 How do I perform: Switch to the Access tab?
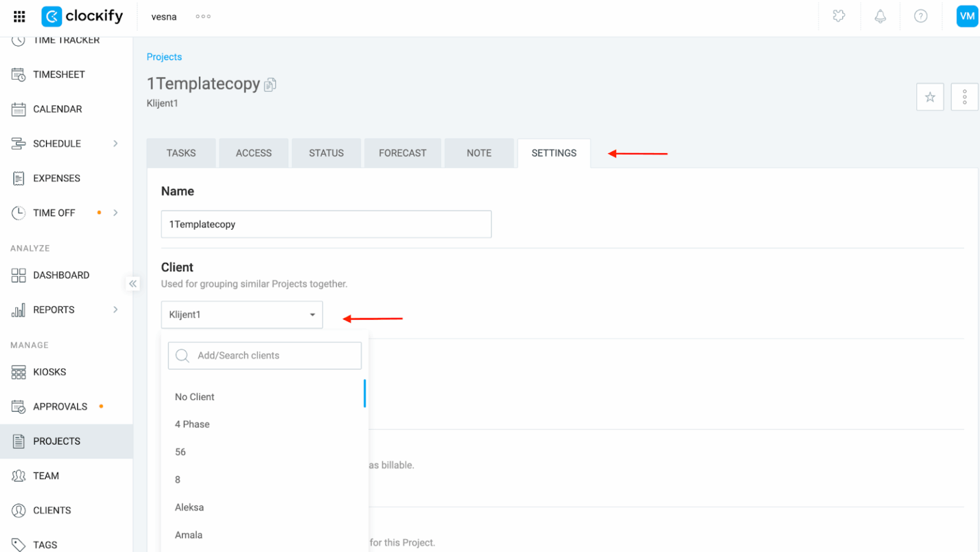pos(253,153)
